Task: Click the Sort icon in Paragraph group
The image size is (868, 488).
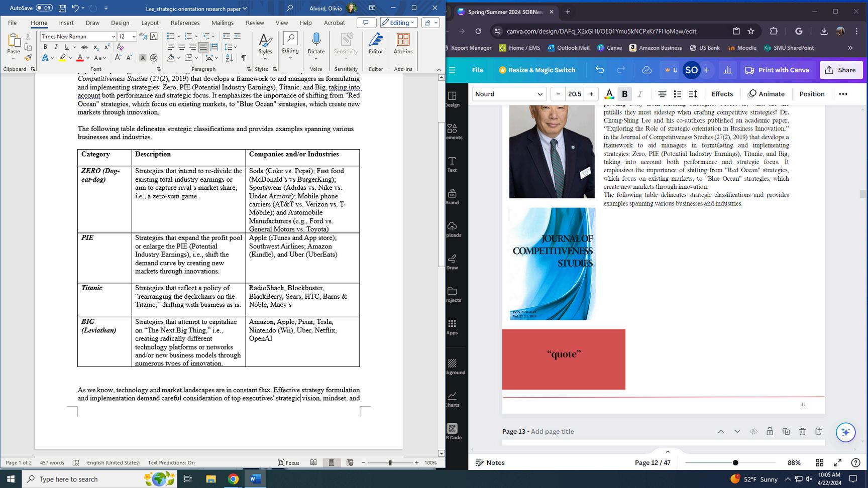Action: coord(230,58)
